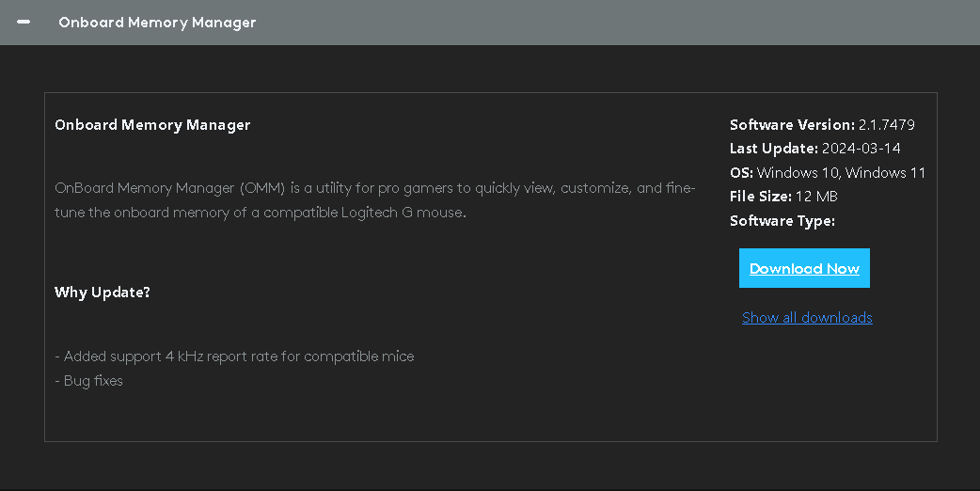Click the bold Onboard Memory Manager heading

[x=151, y=125]
